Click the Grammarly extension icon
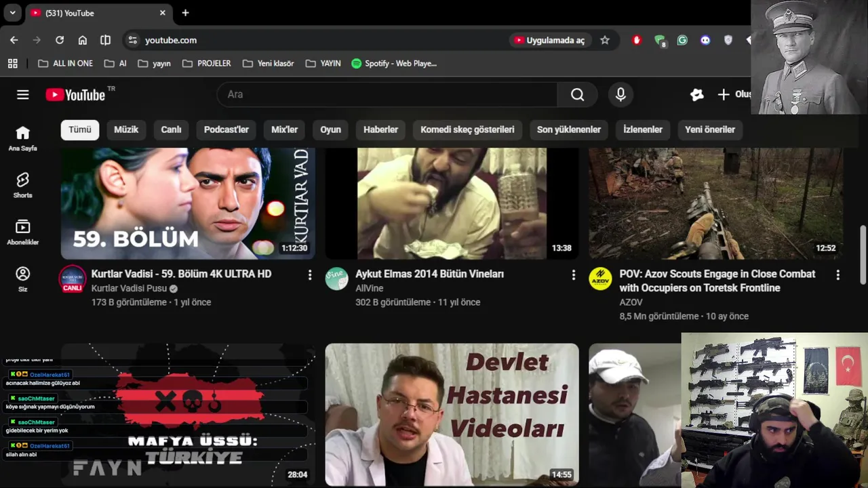 [682, 40]
